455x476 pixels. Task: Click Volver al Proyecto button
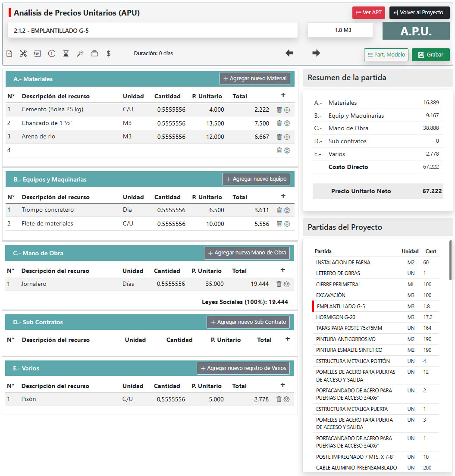point(418,13)
